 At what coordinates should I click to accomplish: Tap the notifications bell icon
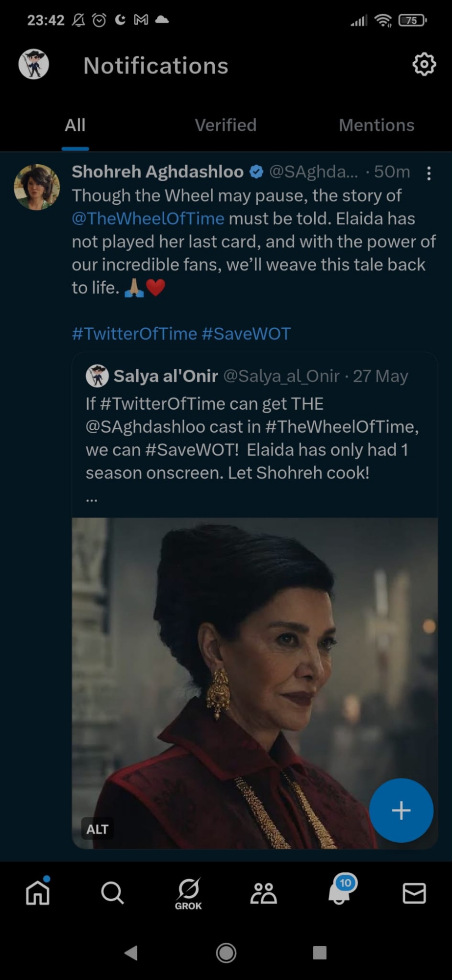[x=339, y=892]
